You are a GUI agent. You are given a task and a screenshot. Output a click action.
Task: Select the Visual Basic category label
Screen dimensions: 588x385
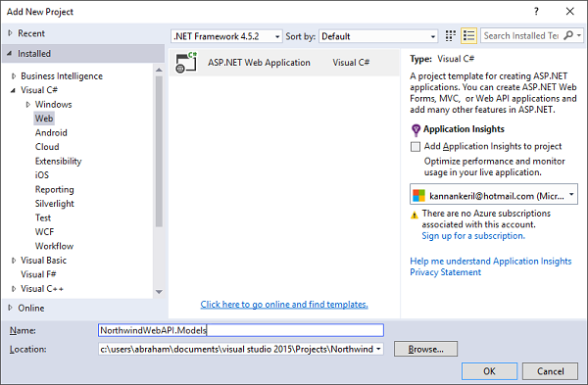pos(43,261)
